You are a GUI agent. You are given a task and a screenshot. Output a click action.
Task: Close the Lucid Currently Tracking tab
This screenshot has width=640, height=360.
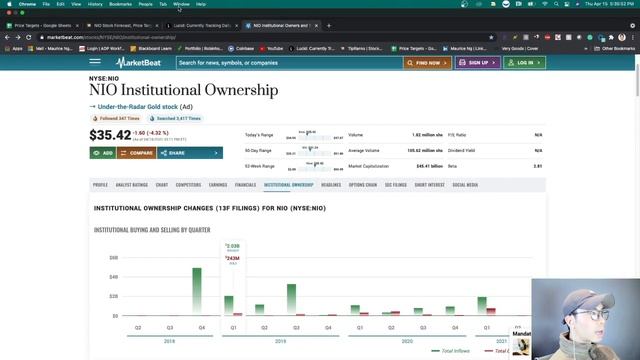pyautogui.click(x=236, y=25)
